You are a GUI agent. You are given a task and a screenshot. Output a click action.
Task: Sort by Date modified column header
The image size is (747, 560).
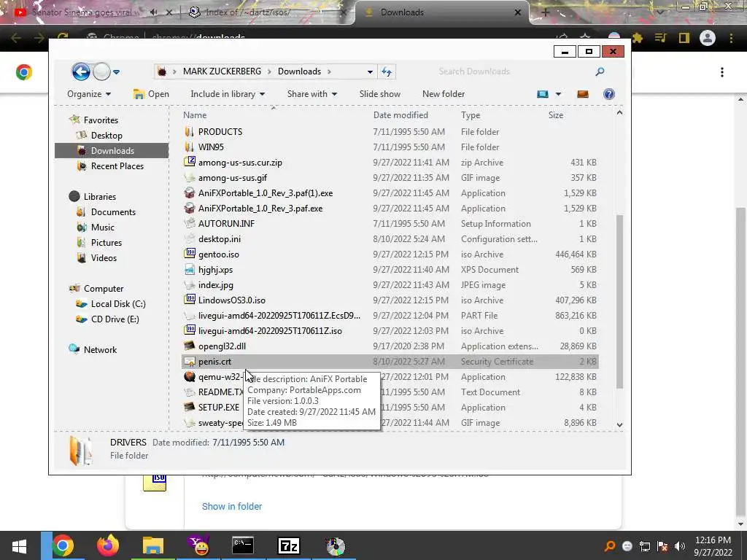click(x=400, y=114)
